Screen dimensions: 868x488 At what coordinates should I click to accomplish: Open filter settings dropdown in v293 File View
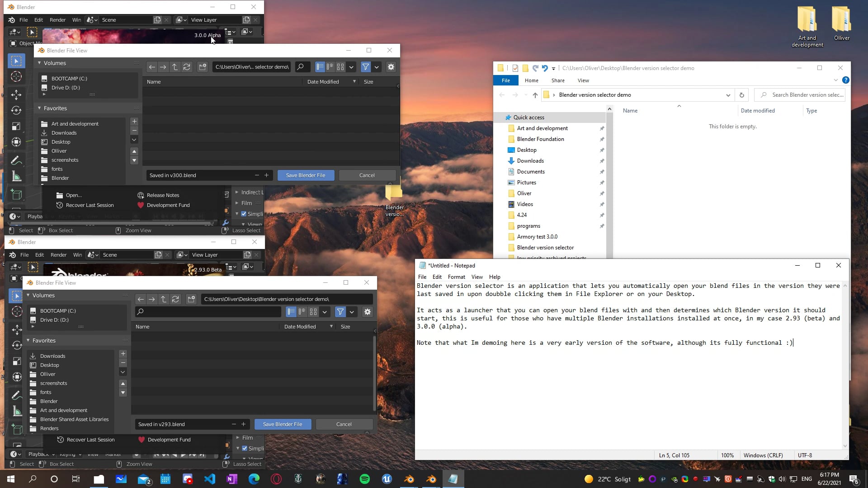pos(352,312)
